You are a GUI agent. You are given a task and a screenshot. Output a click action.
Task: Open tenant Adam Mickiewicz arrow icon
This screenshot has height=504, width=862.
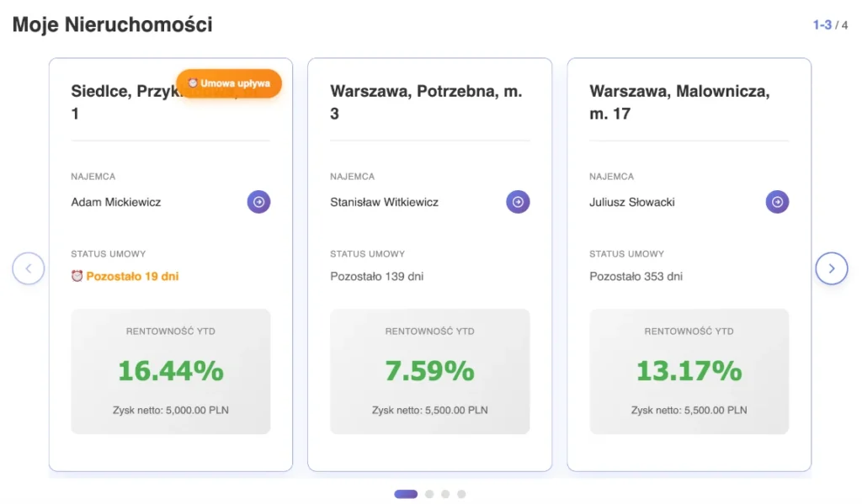click(x=258, y=202)
